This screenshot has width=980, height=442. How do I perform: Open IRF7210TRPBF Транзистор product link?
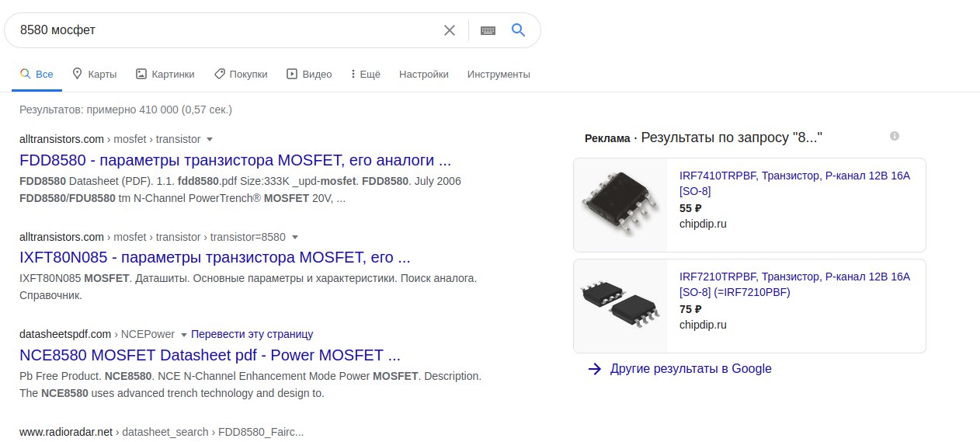794,284
